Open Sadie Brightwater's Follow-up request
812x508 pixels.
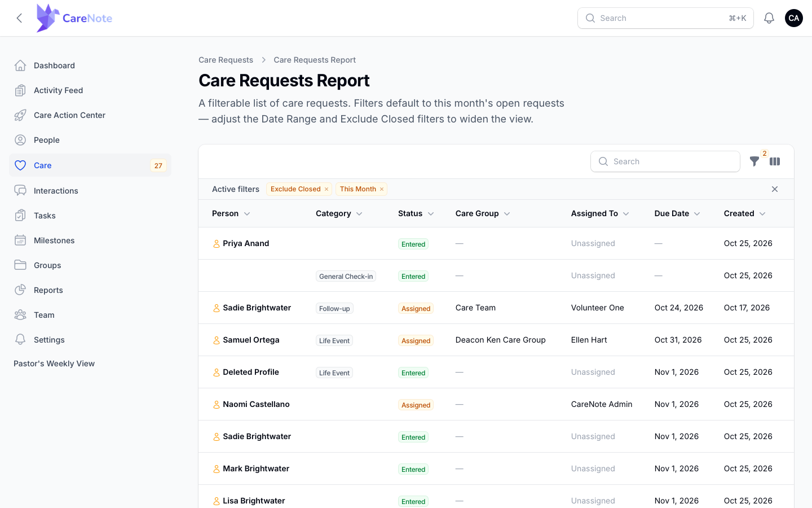pos(496,308)
